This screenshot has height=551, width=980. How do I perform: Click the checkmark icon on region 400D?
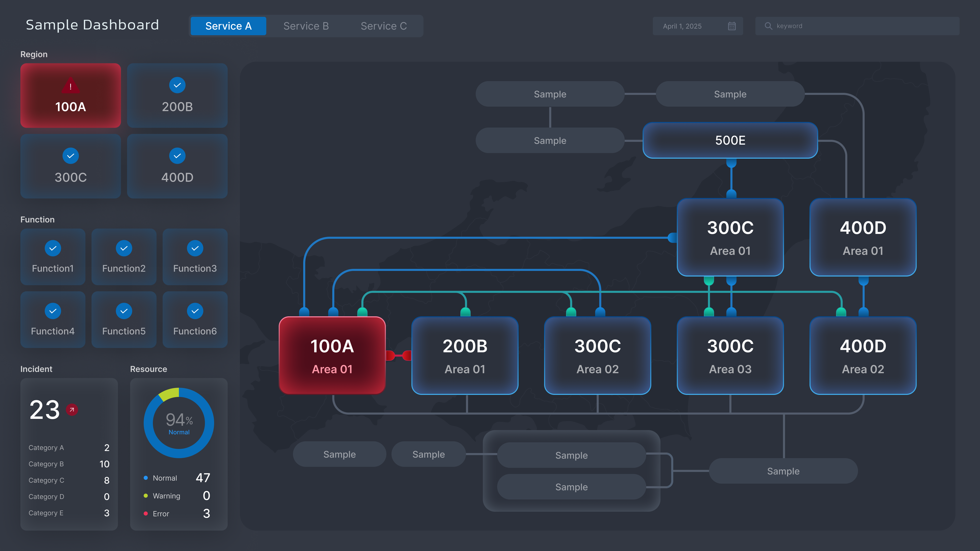pyautogui.click(x=177, y=156)
